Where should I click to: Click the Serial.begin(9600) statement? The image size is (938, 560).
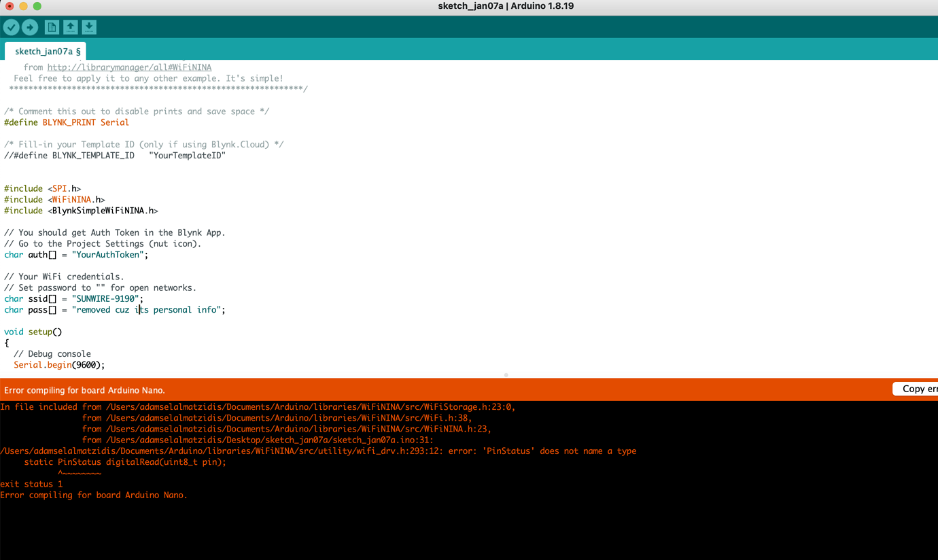click(60, 364)
